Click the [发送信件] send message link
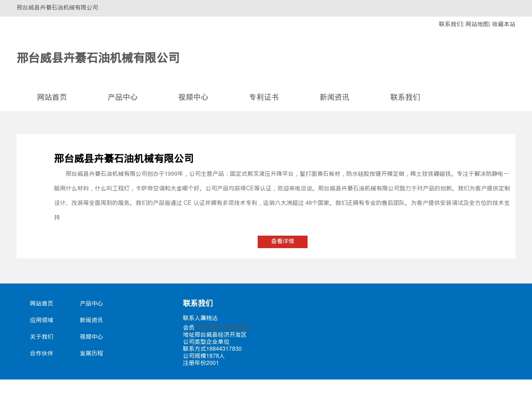The image size is (532, 399). coord(238,328)
